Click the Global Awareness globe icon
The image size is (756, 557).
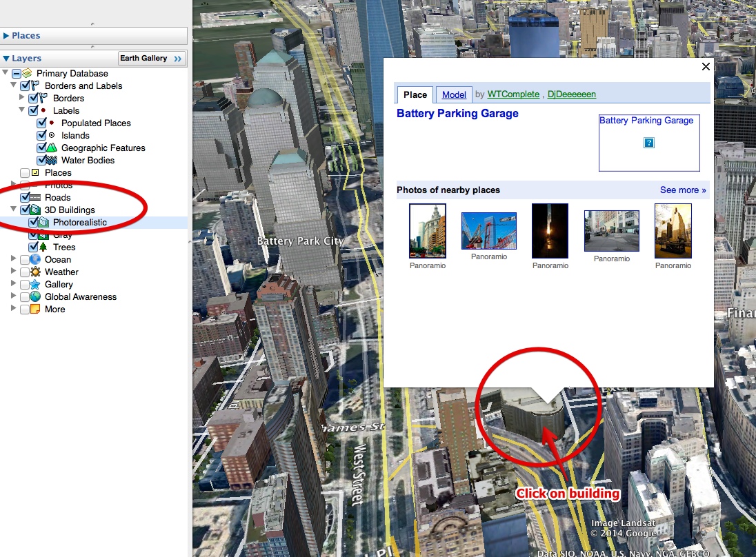[x=35, y=297]
